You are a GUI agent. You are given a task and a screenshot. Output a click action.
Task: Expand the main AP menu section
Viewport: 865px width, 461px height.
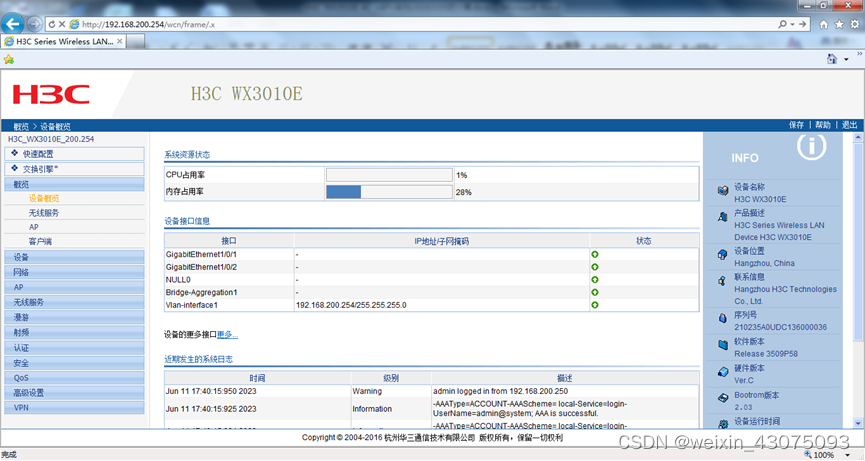74,287
